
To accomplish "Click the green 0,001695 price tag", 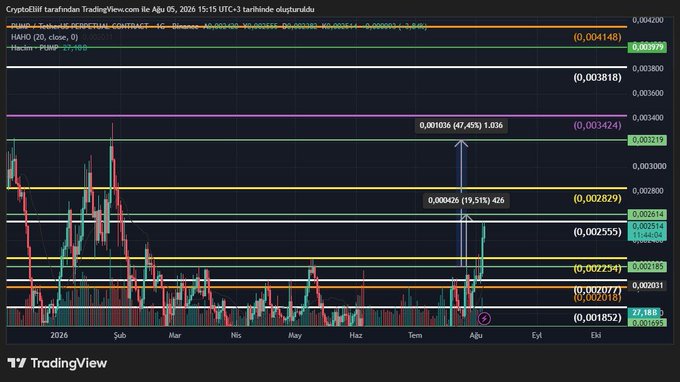I will coord(647,323).
